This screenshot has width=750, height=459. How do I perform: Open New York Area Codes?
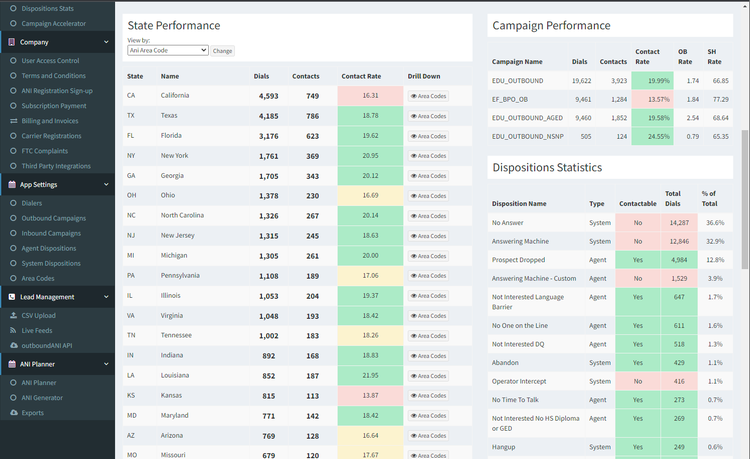429,156
